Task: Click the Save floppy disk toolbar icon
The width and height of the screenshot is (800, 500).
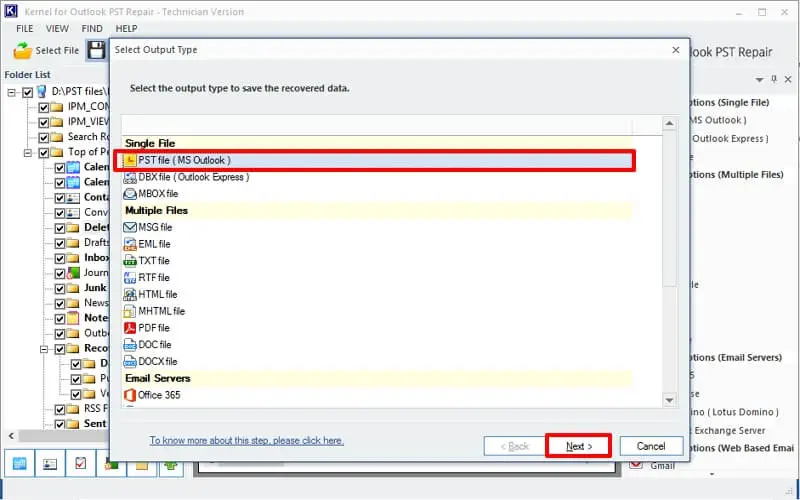Action: click(x=96, y=51)
